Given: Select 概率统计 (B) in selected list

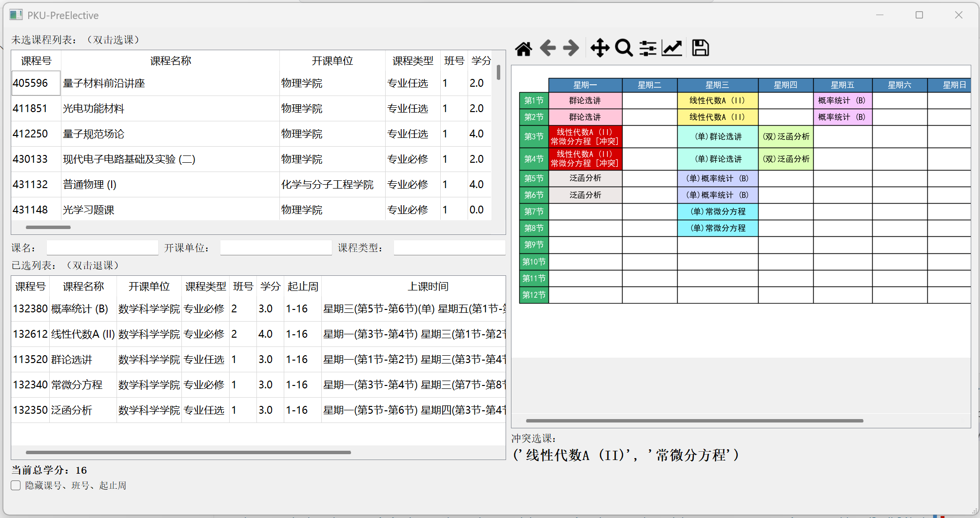Looking at the screenshot, I should click(x=258, y=309).
